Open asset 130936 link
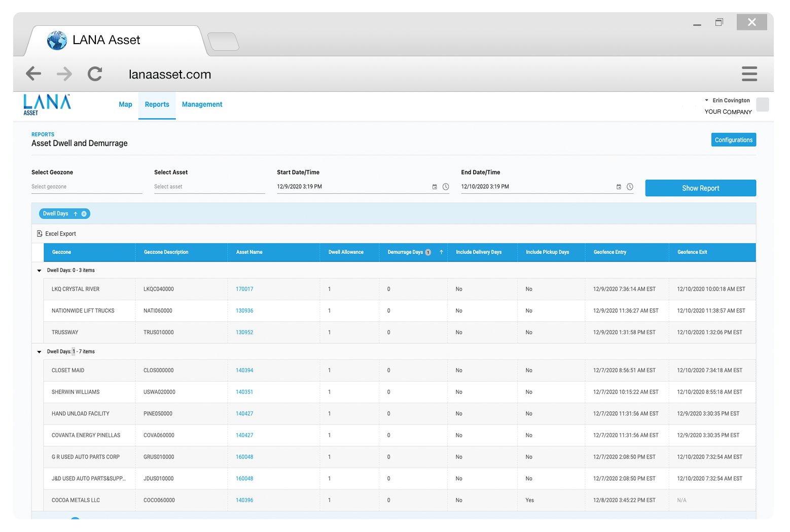 pyautogui.click(x=244, y=311)
